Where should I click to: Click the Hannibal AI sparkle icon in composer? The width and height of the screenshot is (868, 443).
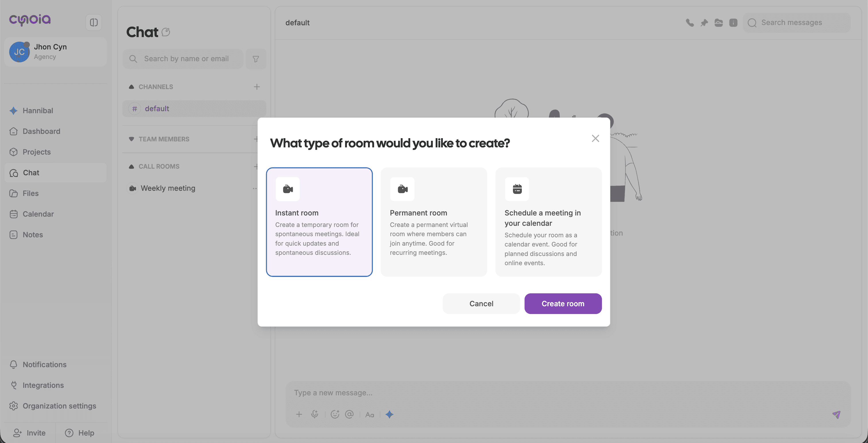[390, 414]
